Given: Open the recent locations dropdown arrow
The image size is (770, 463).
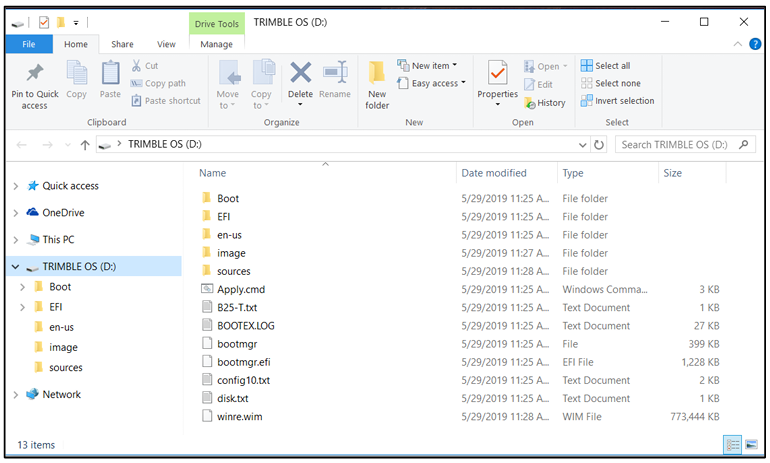Looking at the screenshot, I should point(68,145).
